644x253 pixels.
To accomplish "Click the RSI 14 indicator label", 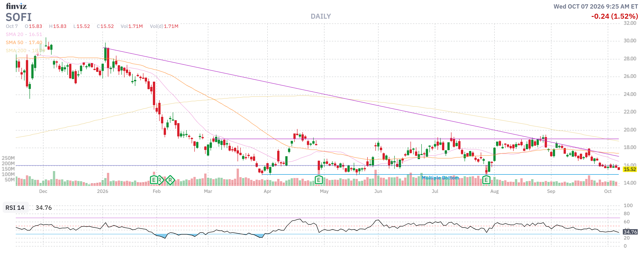I will (15, 208).
